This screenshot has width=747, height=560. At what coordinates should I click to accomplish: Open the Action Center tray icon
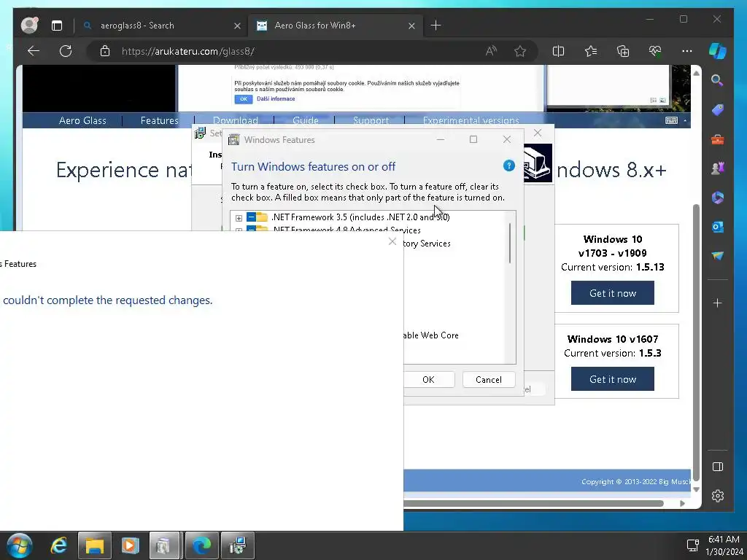[x=692, y=545]
